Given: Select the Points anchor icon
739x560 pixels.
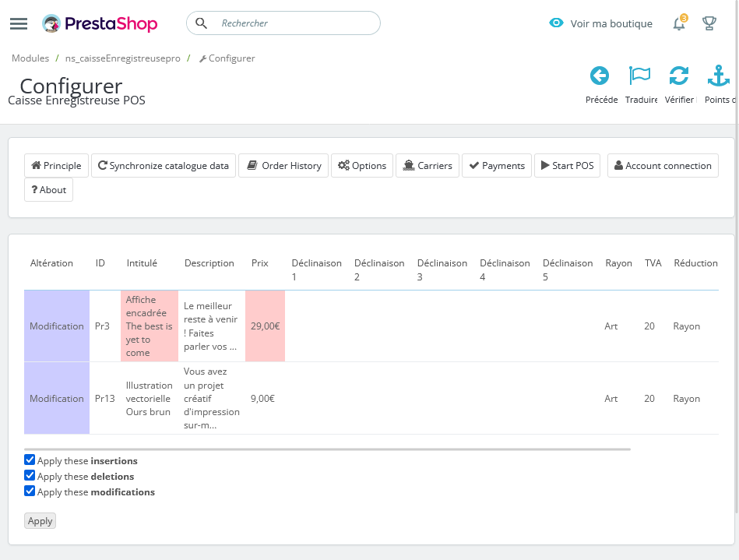Looking at the screenshot, I should tap(717, 76).
